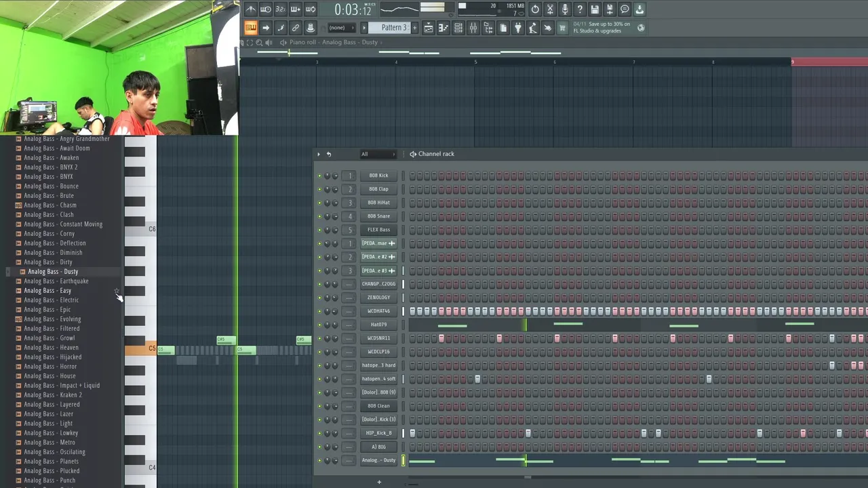The image size is (868, 488).
Task: Mute the Hat079 channel
Action: [x=319, y=325]
